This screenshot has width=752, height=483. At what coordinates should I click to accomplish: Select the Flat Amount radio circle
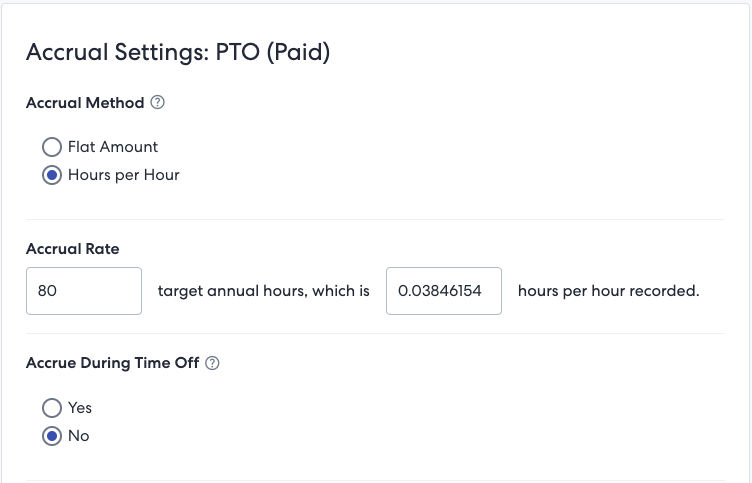[x=52, y=147]
